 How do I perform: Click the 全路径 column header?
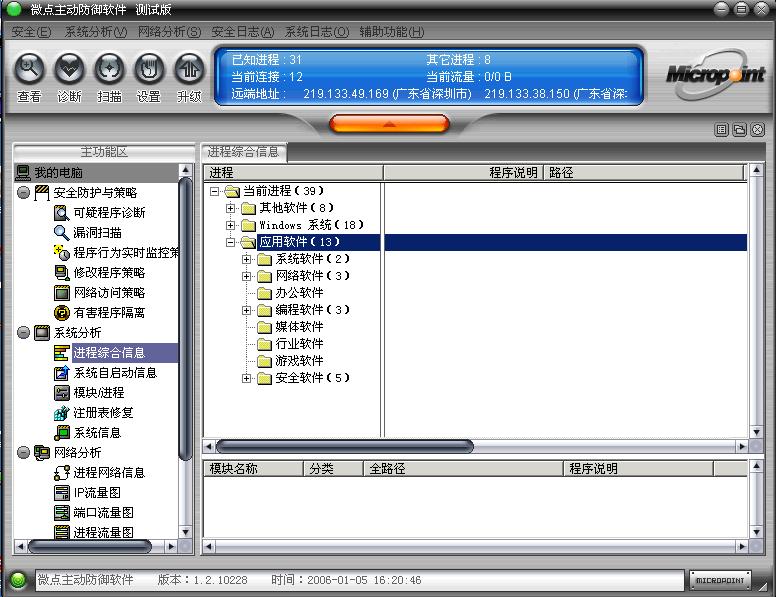point(463,468)
